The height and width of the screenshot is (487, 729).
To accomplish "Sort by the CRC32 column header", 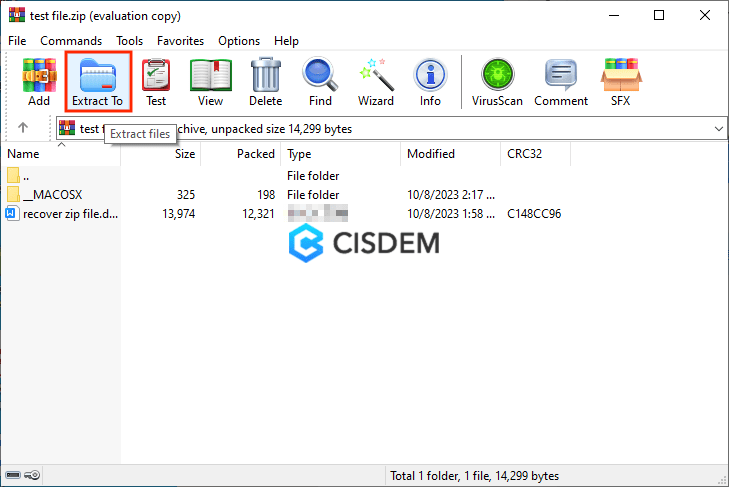I will coord(536,154).
